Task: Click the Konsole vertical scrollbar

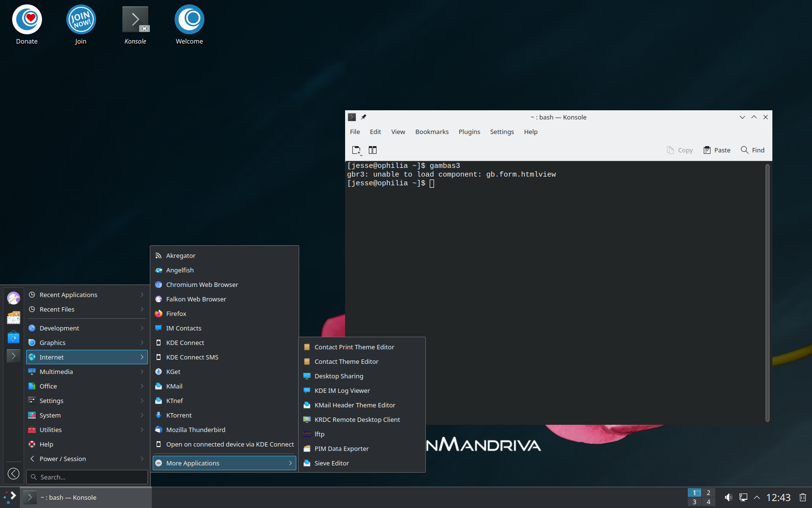Action: point(768,293)
